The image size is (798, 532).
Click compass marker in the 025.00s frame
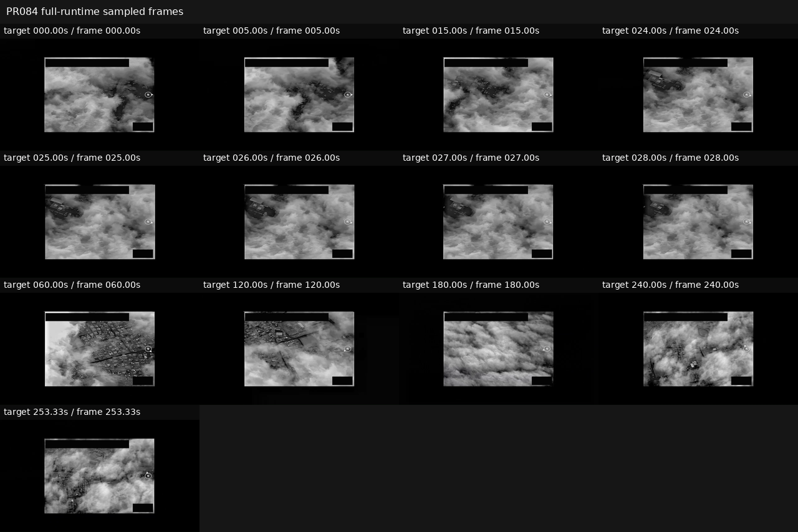[148, 222]
